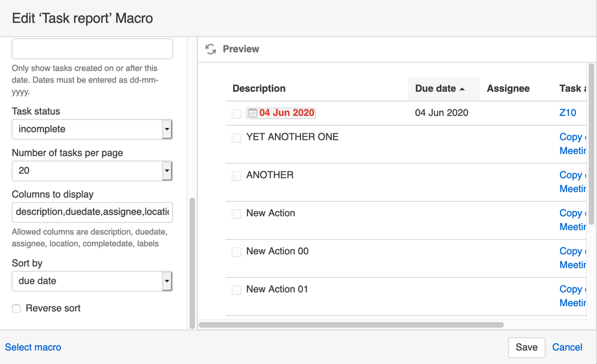
Task: Click the created-after date input field
Action: click(x=92, y=49)
